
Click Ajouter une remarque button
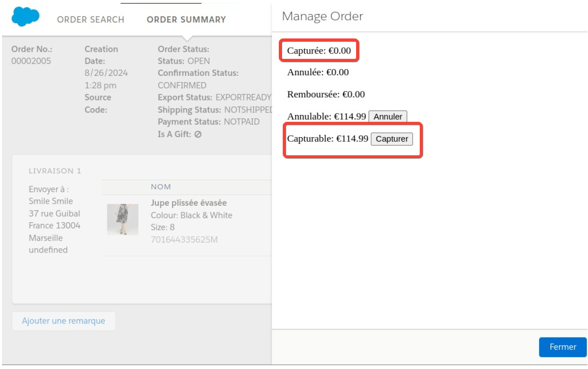[x=64, y=321]
